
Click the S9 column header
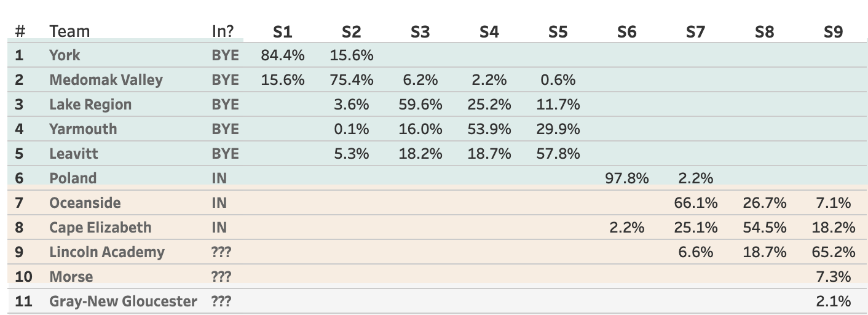(833, 31)
